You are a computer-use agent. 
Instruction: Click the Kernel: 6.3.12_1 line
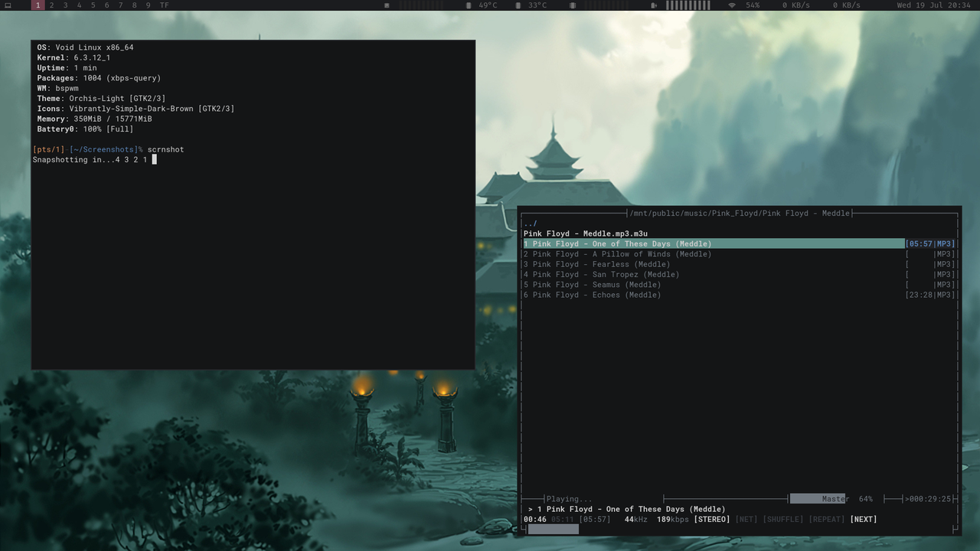point(73,57)
